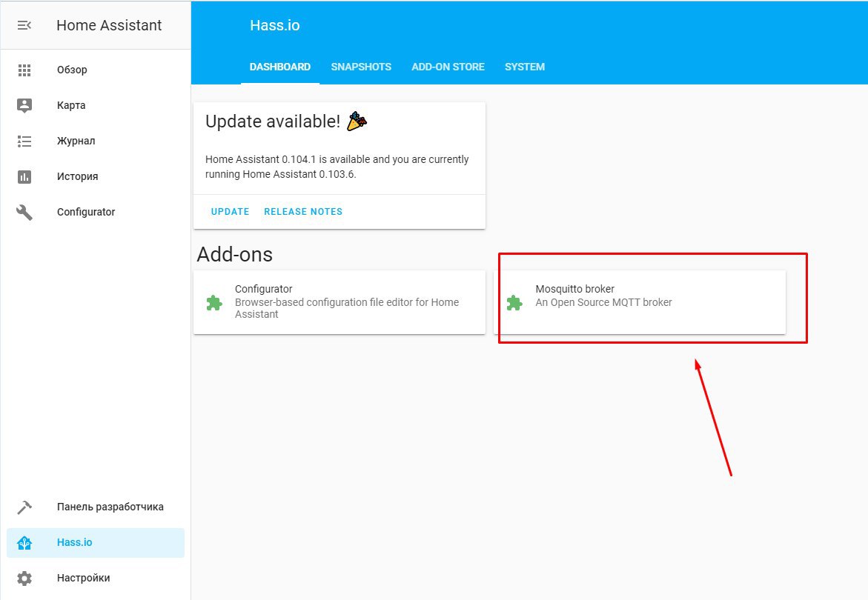The width and height of the screenshot is (868, 600).
Task: Open the Configurator add-on title
Action: 263,289
